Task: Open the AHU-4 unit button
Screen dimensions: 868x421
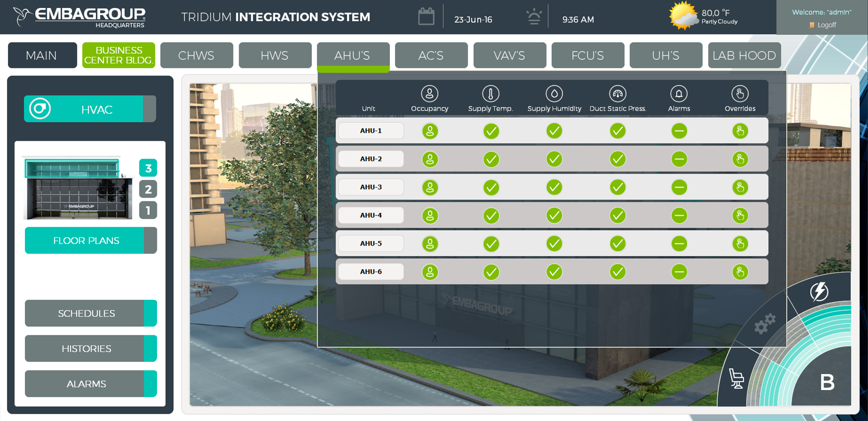Action: coord(371,215)
